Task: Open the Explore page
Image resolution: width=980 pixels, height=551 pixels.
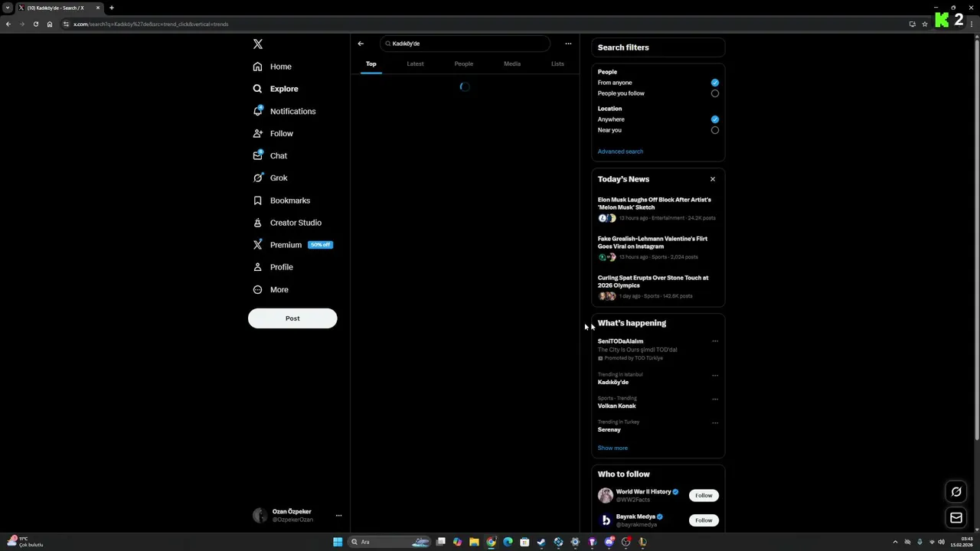Action: (276, 89)
